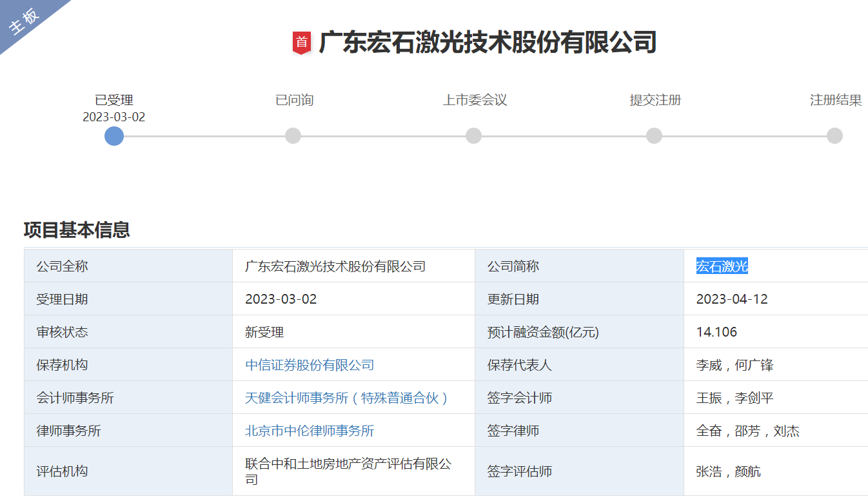Click the 评估机构 table label

(63, 471)
